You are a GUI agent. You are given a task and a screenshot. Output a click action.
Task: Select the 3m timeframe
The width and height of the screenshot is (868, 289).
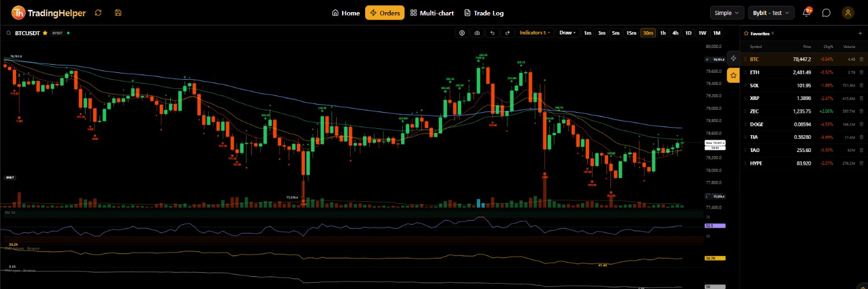pos(602,33)
